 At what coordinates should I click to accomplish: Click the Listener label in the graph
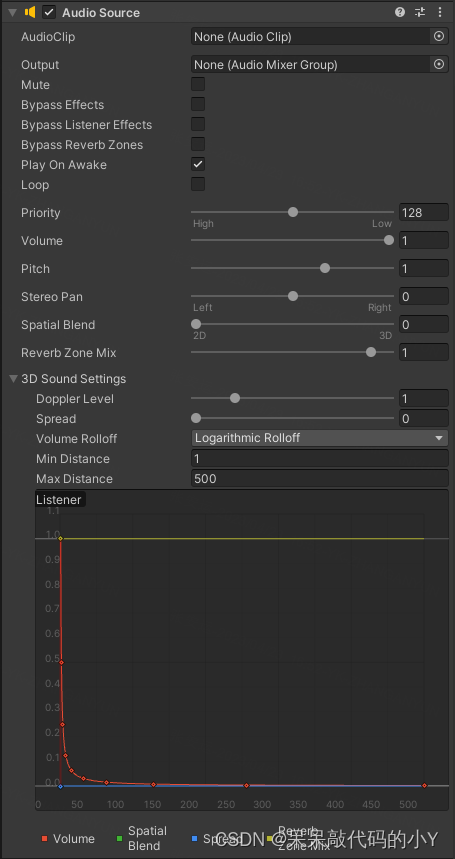[x=59, y=500]
